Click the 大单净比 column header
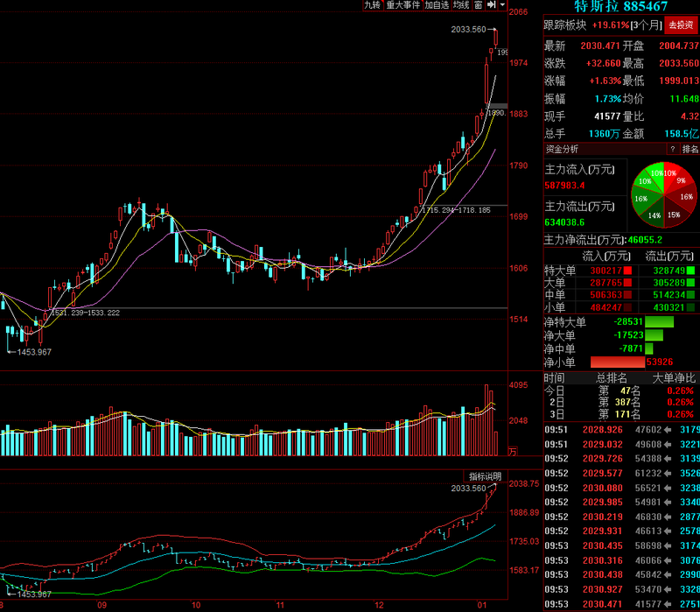 (x=674, y=378)
